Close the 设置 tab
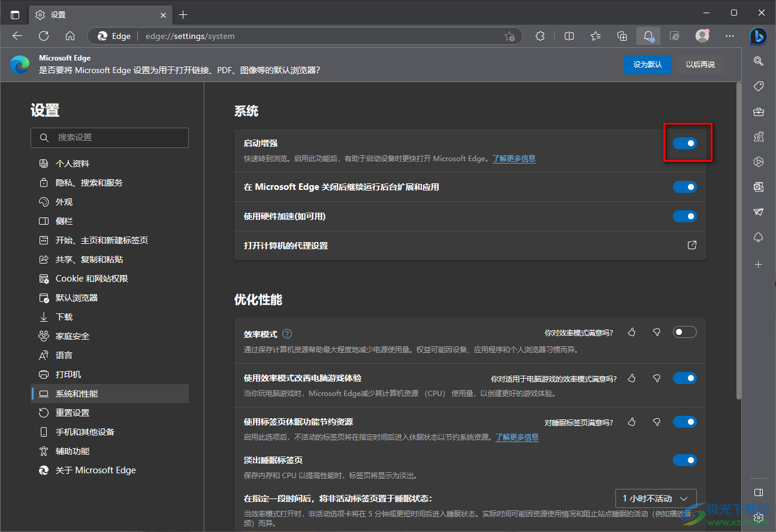The width and height of the screenshot is (776, 532). click(x=164, y=14)
